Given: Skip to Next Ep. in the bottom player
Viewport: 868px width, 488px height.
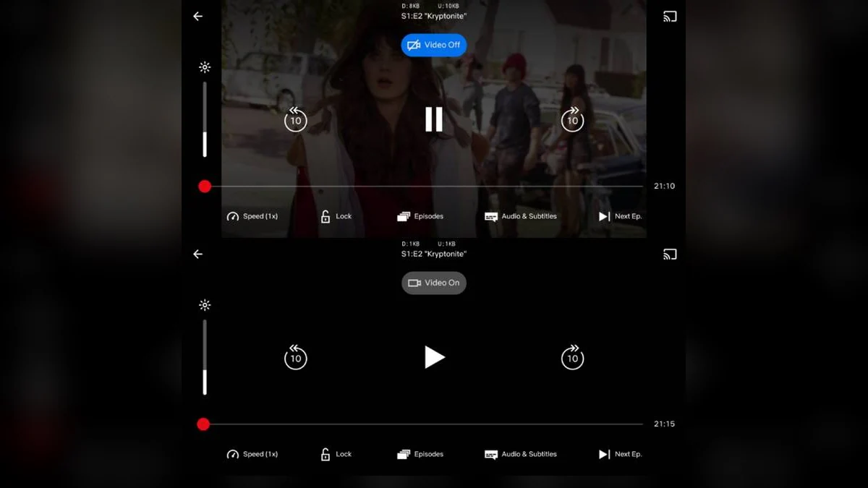Looking at the screenshot, I should pos(620,454).
